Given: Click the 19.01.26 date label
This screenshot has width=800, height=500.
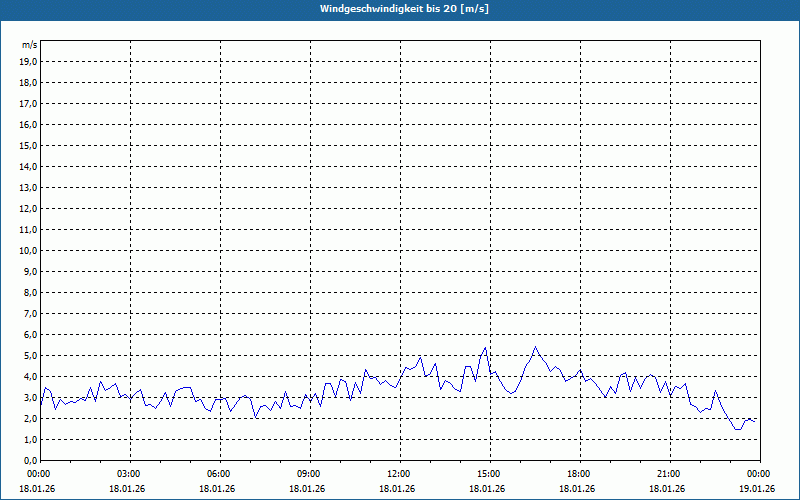Looking at the screenshot, I should point(756,489).
